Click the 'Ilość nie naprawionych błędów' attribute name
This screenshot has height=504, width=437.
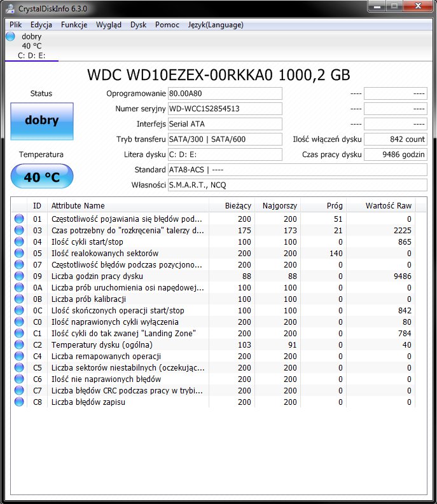(x=106, y=379)
